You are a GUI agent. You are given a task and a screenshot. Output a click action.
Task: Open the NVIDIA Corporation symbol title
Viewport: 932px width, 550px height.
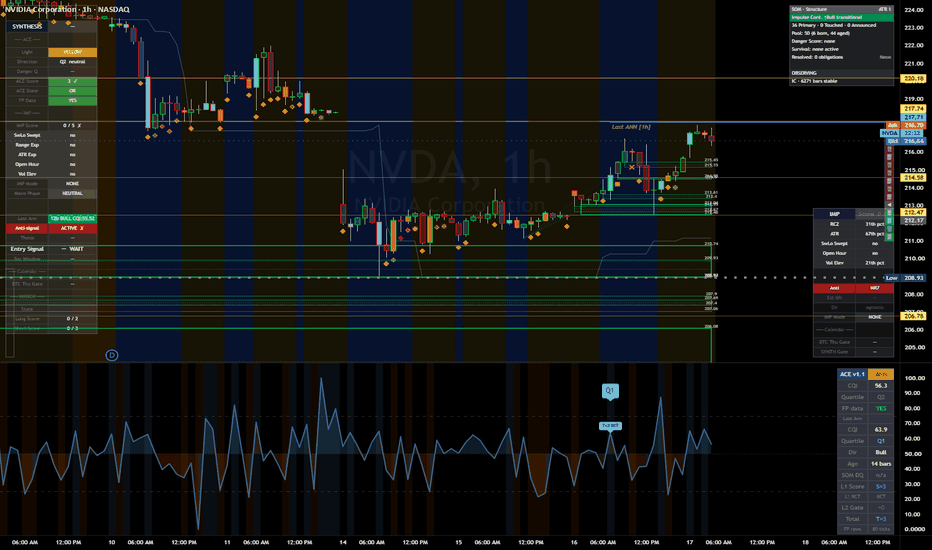40,10
